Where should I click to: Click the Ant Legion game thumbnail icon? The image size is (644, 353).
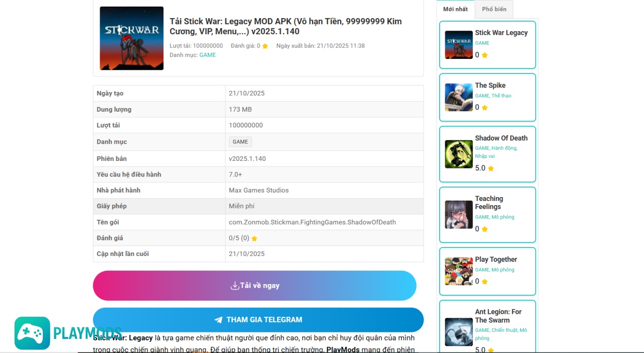459,332
